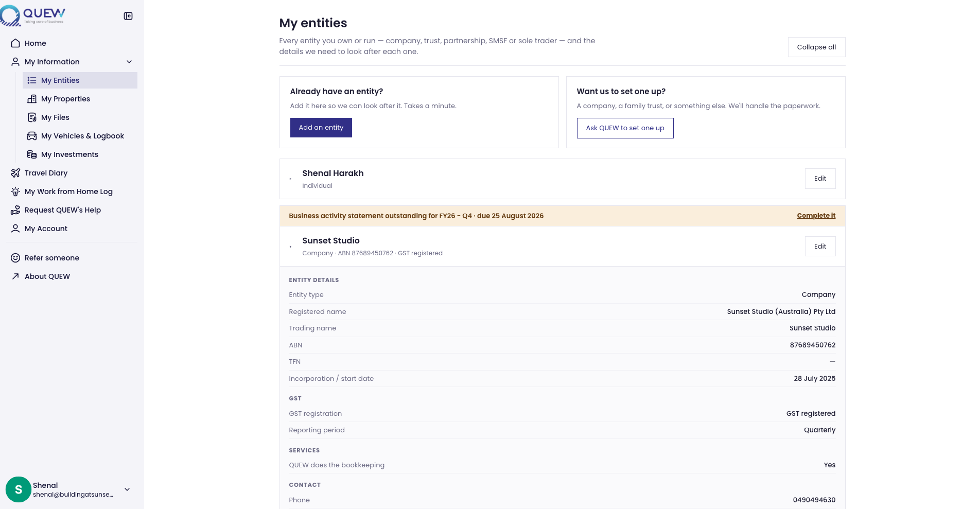Open the Travel Diary page
Viewport: 980px width, 509px height.
pyautogui.click(x=72, y=173)
